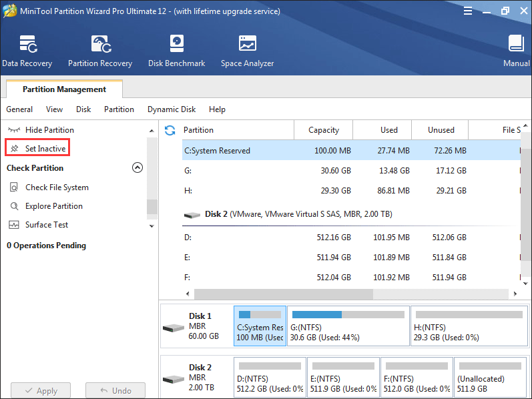Click the Apply button
This screenshot has height=399, width=532.
click(x=41, y=390)
